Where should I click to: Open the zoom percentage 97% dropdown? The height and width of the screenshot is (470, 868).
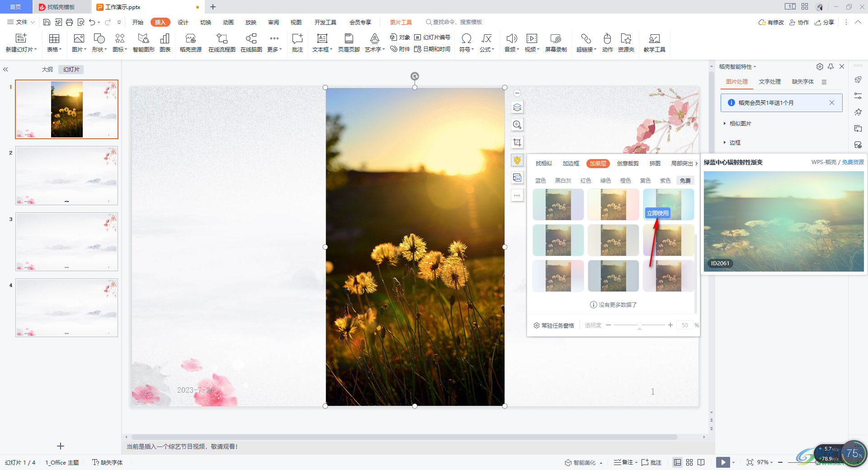(x=765, y=462)
